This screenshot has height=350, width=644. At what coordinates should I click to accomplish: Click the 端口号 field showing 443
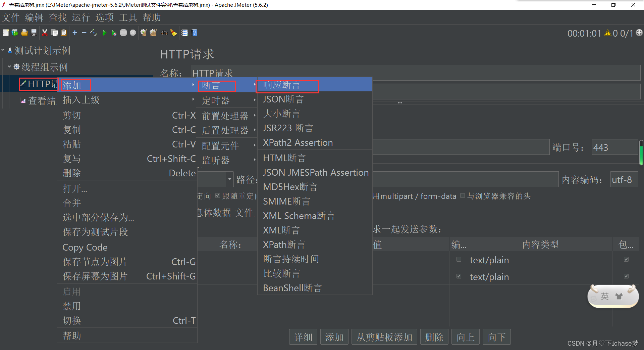pyautogui.click(x=615, y=147)
